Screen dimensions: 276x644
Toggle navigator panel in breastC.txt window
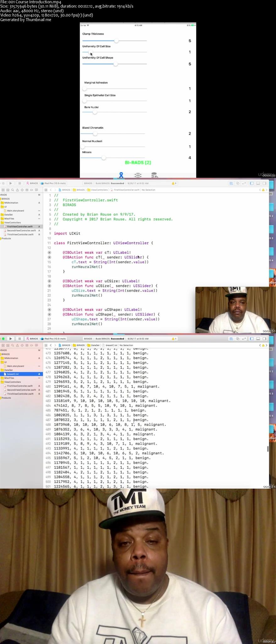click(x=252, y=339)
